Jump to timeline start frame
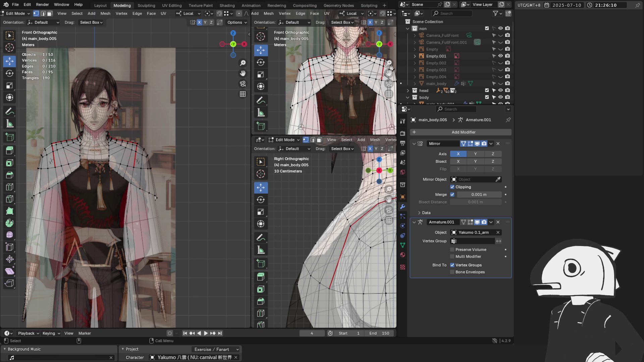The height and width of the screenshot is (362, 644). (185, 333)
